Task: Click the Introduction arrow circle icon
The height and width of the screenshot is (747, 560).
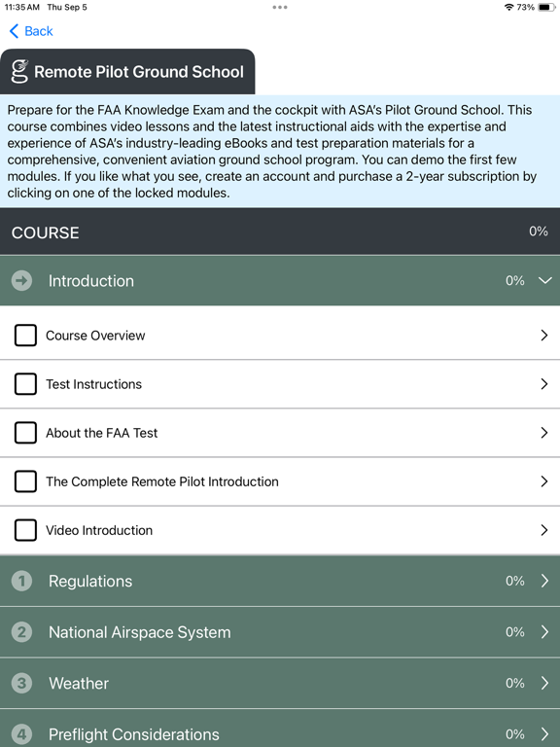Action: click(22, 280)
